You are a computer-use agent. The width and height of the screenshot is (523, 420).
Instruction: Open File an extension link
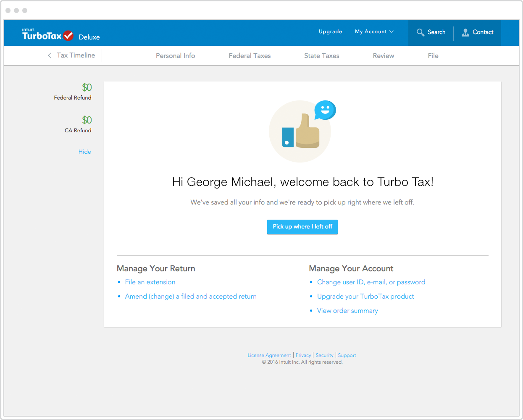150,282
